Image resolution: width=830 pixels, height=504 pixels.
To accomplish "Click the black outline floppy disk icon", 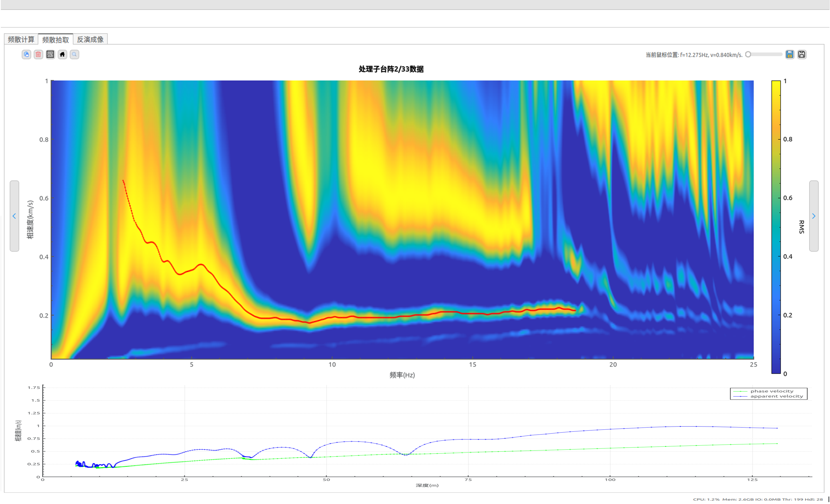I will (x=802, y=55).
